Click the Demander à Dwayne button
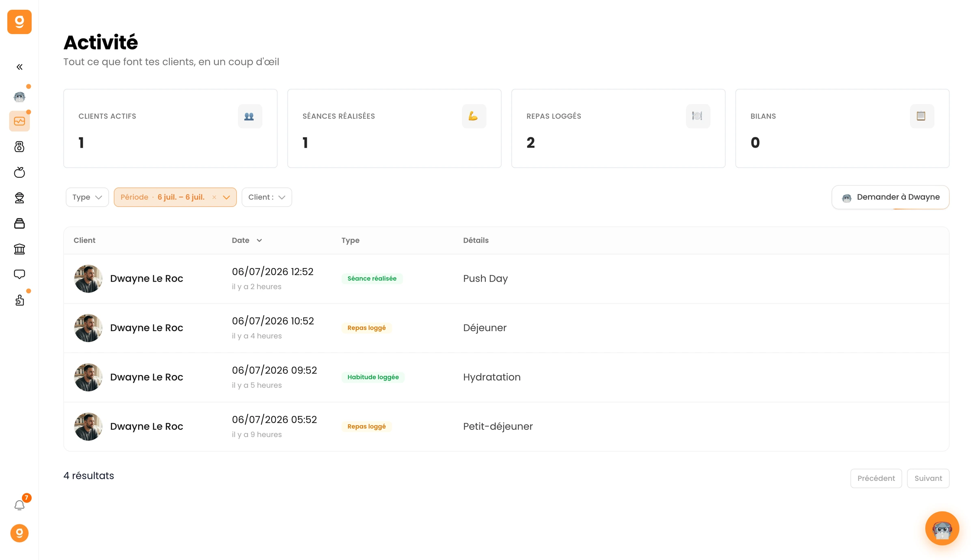The image size is (974, 560). pos(890,197)
